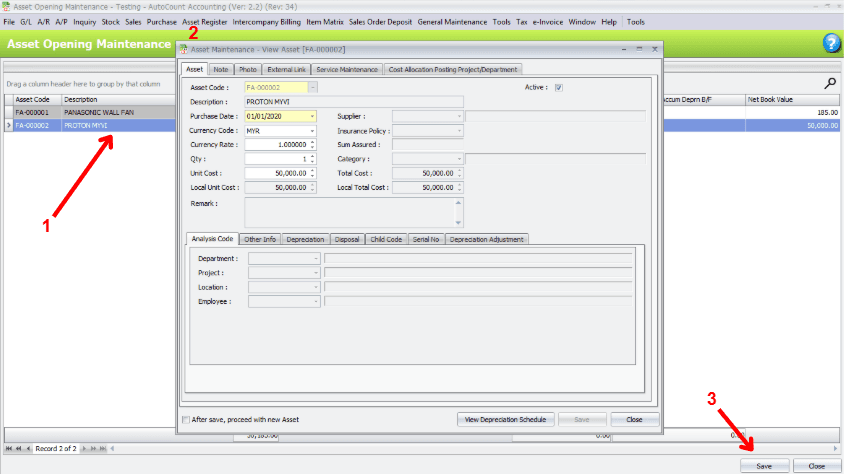Switch to the Service Maintenance tab
The width and height of the screenshot is (844, 474).
point(347,69)
